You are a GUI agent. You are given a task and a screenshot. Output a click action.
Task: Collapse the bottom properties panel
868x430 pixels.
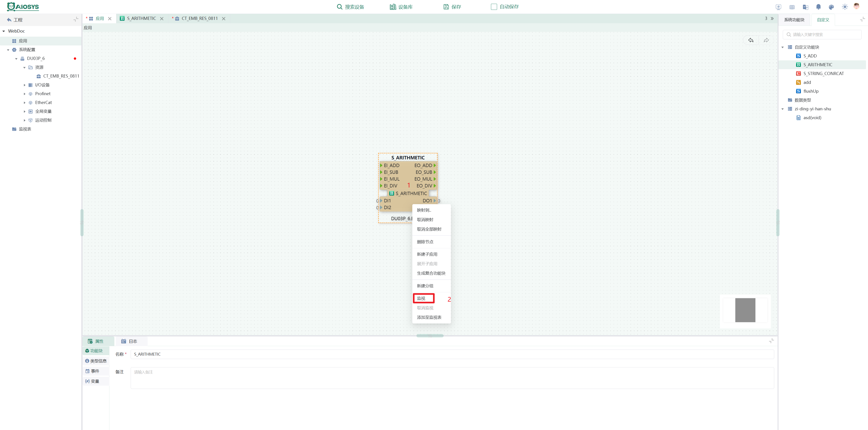click(771, 341)
